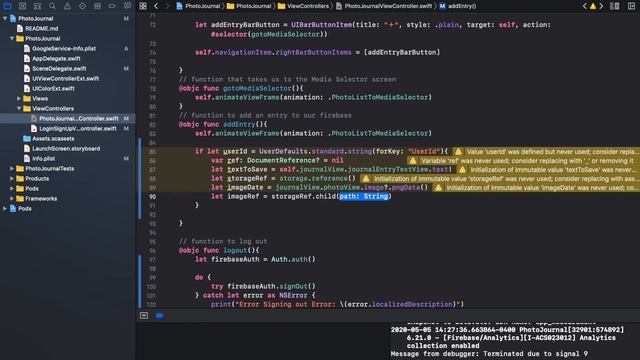Image resolution: width=640 pixels, height=360 pixels.
Task: Collapse the PhotoJournal project root
Action: tap(5, 18)
